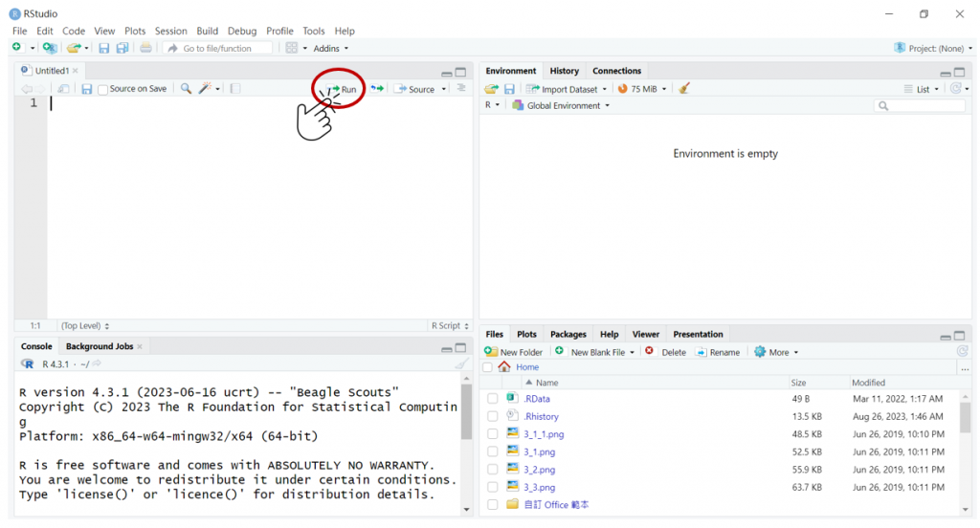Click the New File icon in main toolbar
980x528 pixels.
[17, 48]
